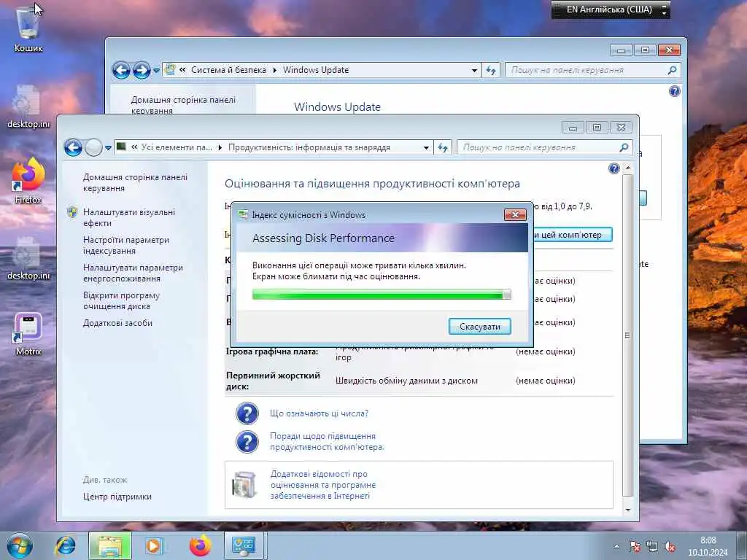
Task: Launch Internet Explorer from the taskbar
Action: click(x=65, y=545)
